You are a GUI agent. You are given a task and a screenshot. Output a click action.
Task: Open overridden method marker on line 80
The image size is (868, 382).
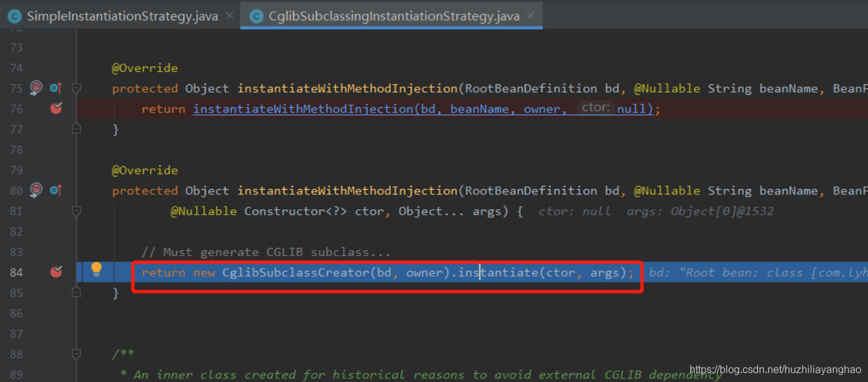pyautogui.click(x=56, y=190)
